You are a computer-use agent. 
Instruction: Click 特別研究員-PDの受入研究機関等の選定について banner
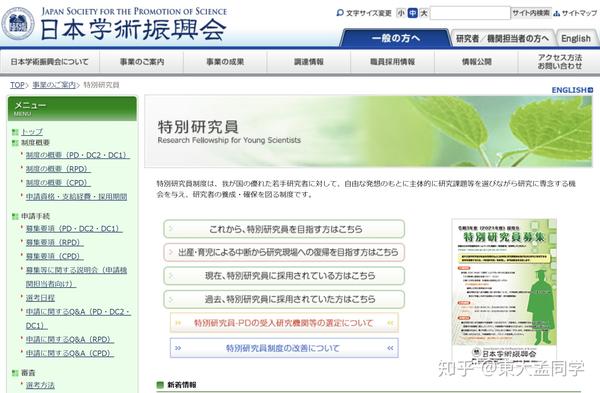[x=284, y=323]
